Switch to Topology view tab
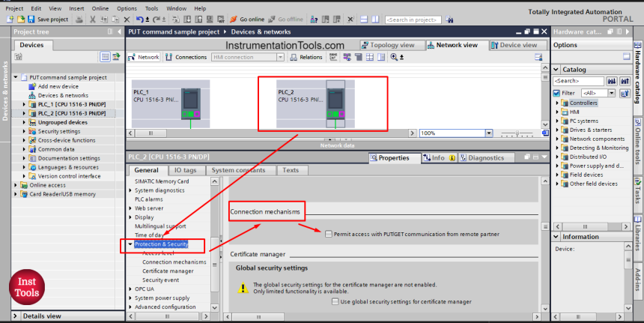This screenshot has height=323, width=644. tap(392, 45)
